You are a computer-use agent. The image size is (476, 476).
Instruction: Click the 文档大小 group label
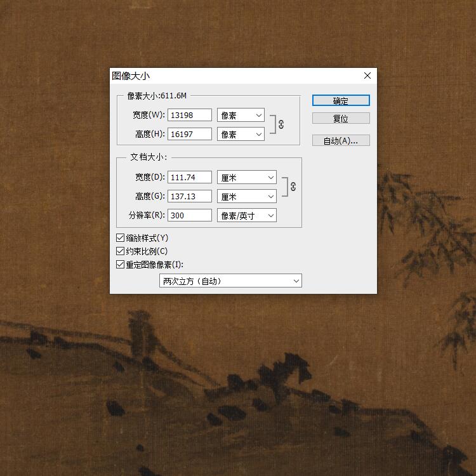[x=149, y=157]
